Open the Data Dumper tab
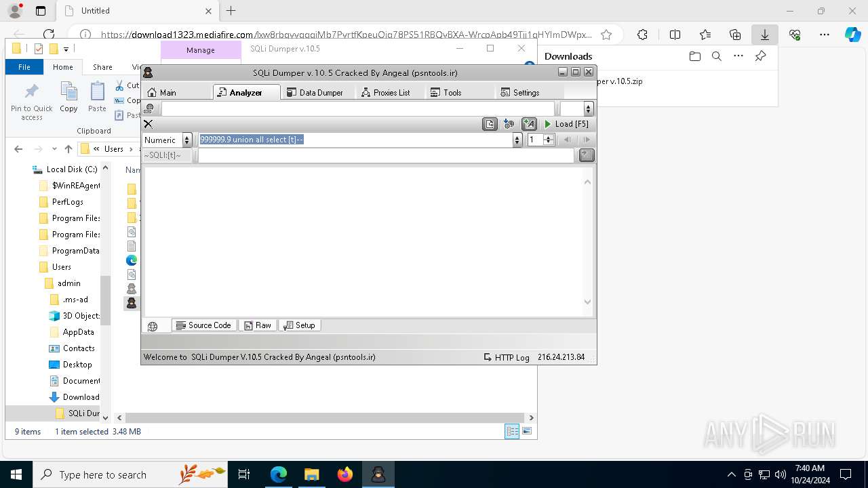 coord(318,92)
